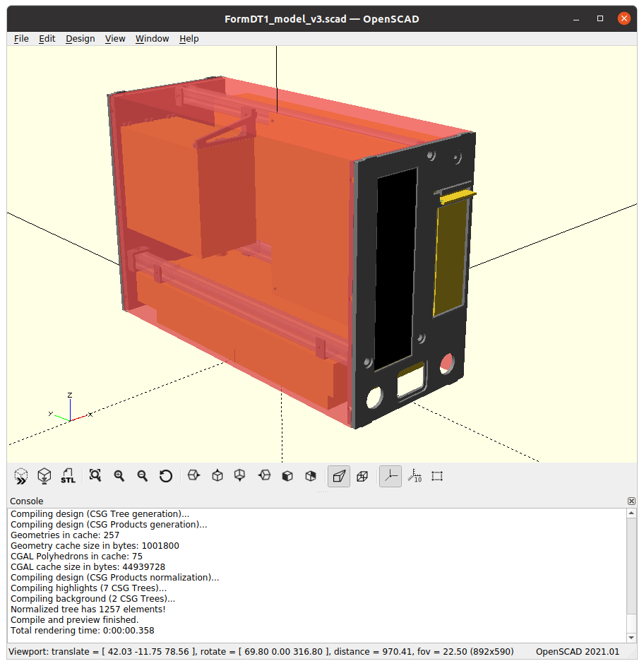Click the 'OpenSCAD 2021.01' version label
The height and width of the screenshot is (666, 644).
(578, 652)
